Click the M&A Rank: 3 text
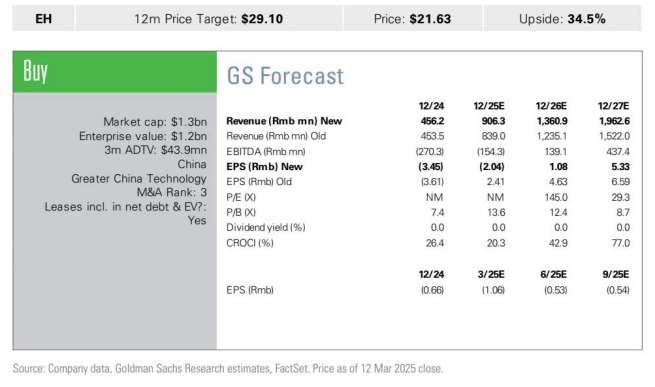 click(x=172, y=192)
